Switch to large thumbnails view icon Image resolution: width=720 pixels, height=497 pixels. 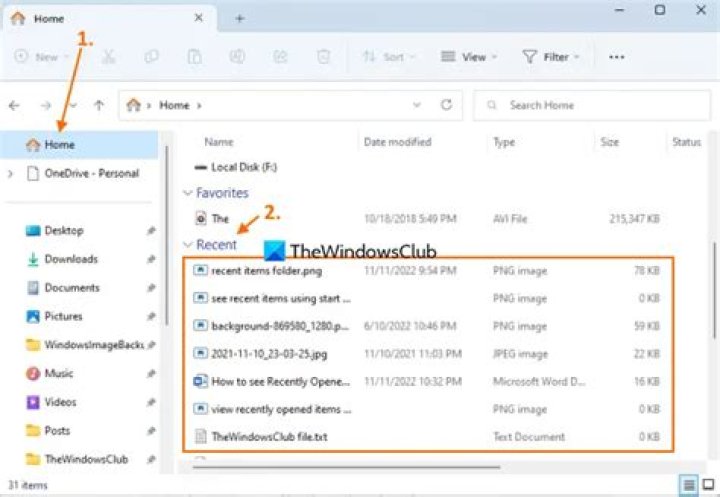[x=709, y=484]
